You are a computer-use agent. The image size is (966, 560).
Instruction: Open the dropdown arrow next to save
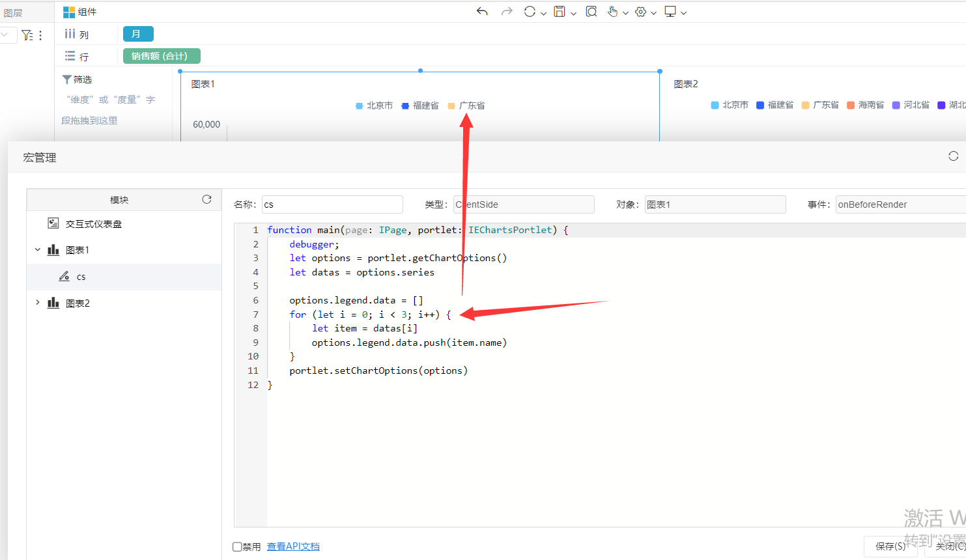pyautogui.click(x=573, y=13)
